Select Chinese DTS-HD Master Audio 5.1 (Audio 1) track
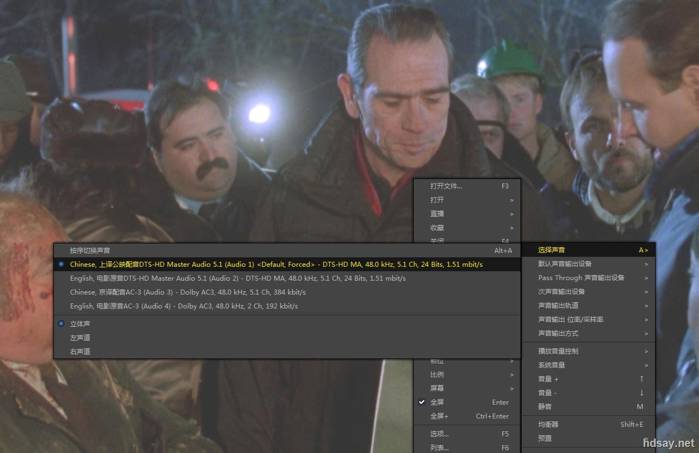This screenshot has height=453, width=699. 287,264
